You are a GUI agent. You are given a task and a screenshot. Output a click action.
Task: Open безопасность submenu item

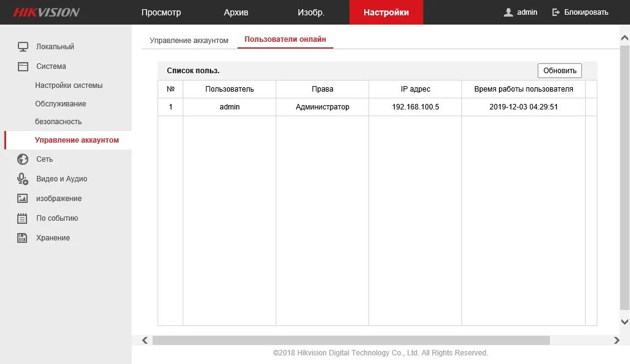point(58,121)
